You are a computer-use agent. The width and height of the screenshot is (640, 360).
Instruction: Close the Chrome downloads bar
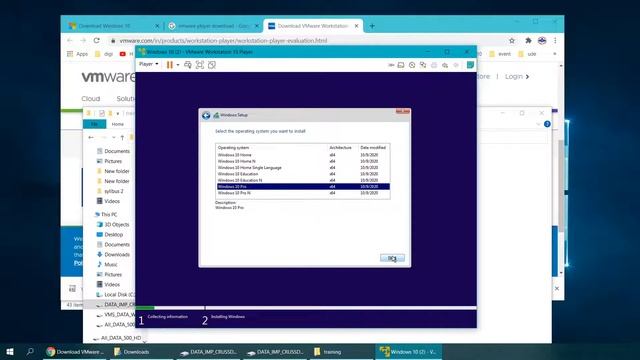(x=556, y=288)
